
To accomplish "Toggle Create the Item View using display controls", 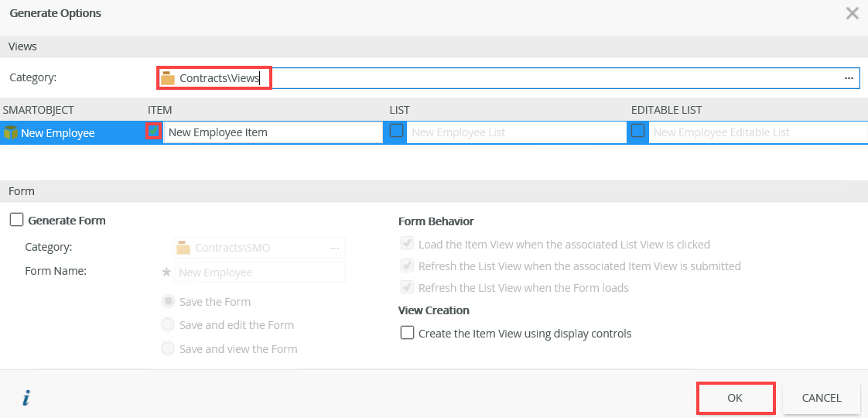I will (407, 334).
